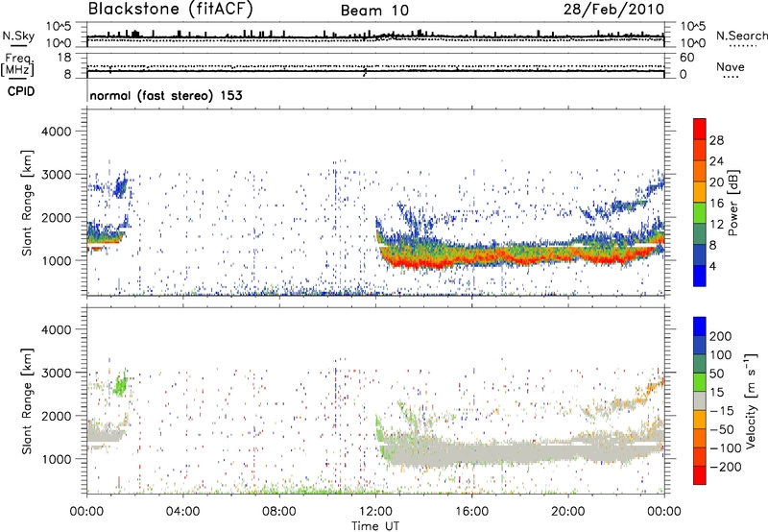Click the "Power [dB]" colorbar title

(732, 203)
